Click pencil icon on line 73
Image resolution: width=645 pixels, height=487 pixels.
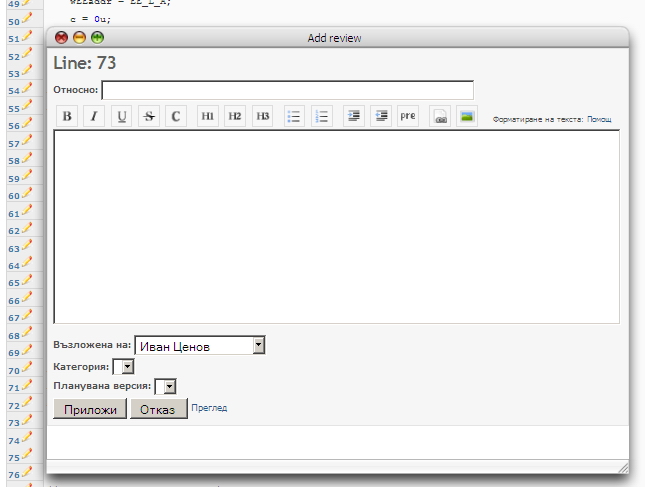click(27, 420)
